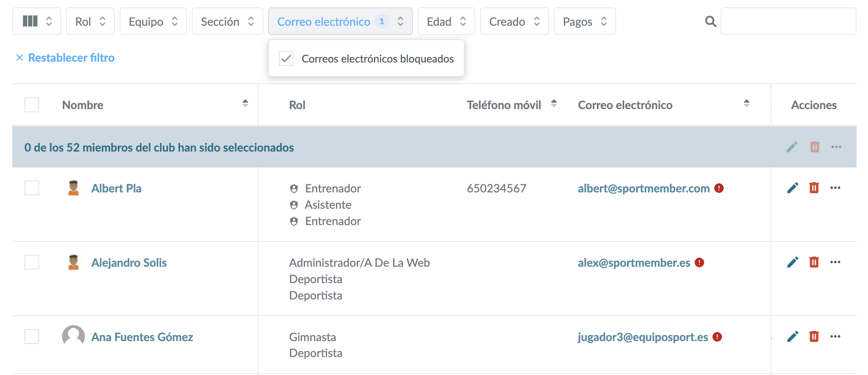Sort by Teléfono móvil column
Viewport: 868px width, 375px height.
pyautogui.click(x=554, y=103)
